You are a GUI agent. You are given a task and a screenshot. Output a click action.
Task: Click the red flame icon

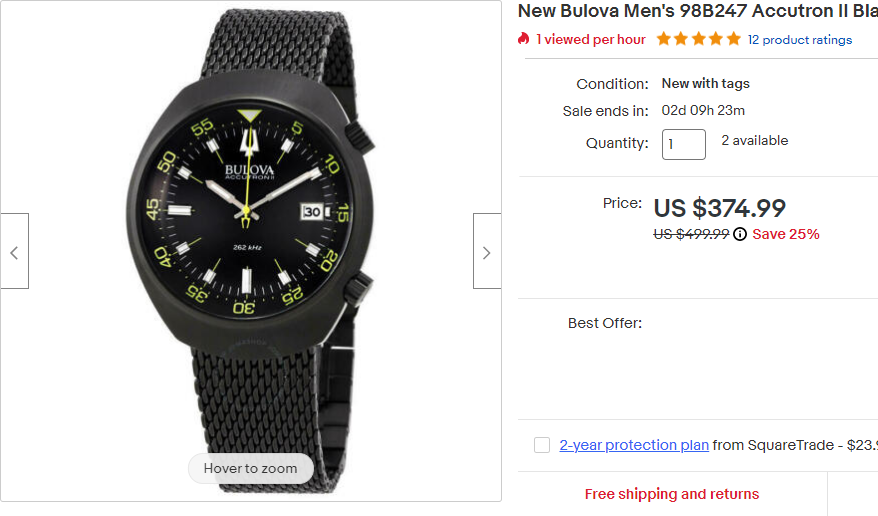(523, 39)
